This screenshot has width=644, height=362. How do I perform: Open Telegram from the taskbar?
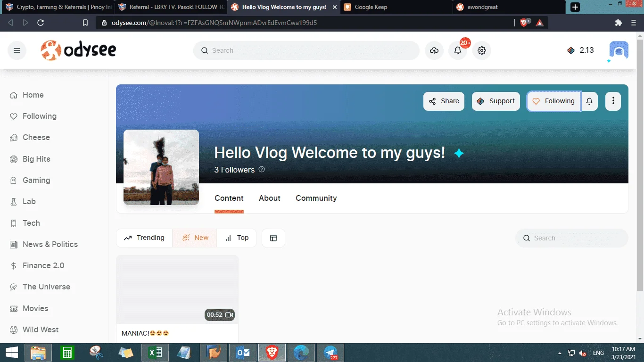click(x=330, y=353)
